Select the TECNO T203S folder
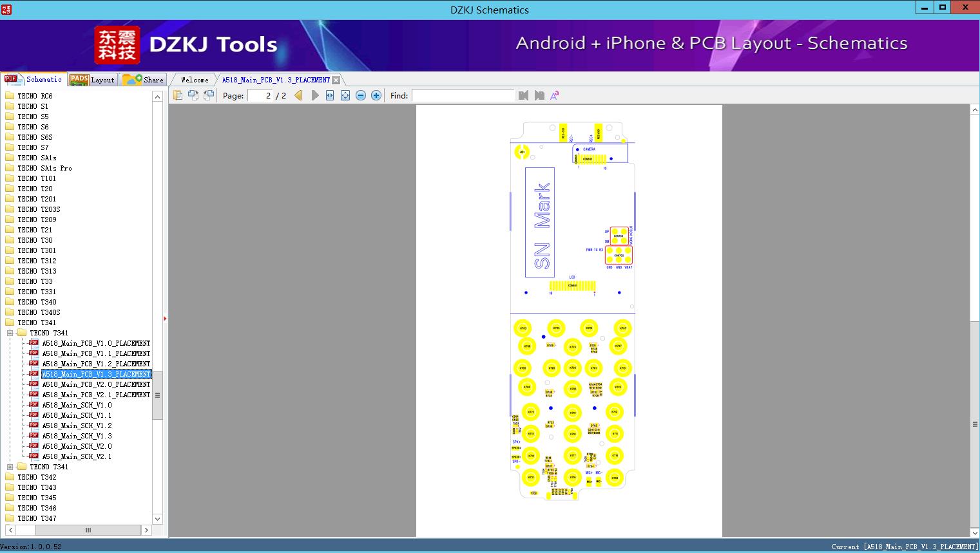This screenshot has width=980, height=553. 39,209
